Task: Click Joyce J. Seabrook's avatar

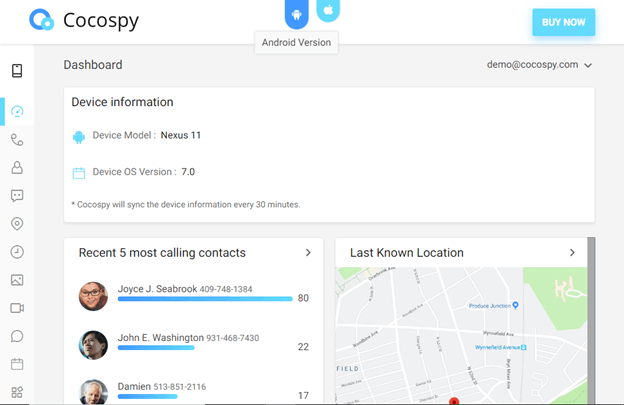Action: coord(93,296)
